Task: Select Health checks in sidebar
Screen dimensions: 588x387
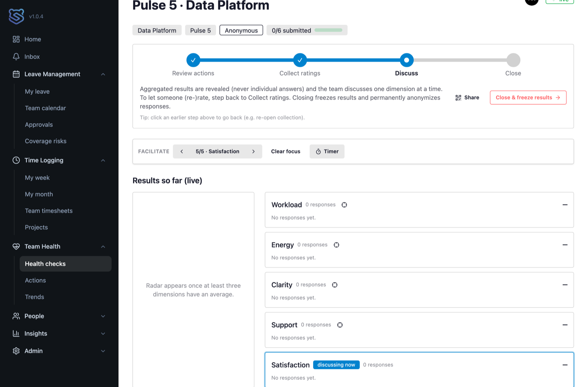Action: pyautogui.click(x=65, y=264)
